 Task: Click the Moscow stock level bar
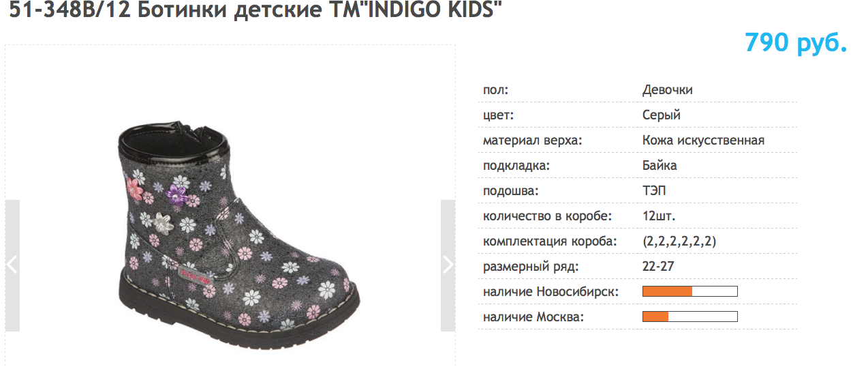[x=689, y=317]
